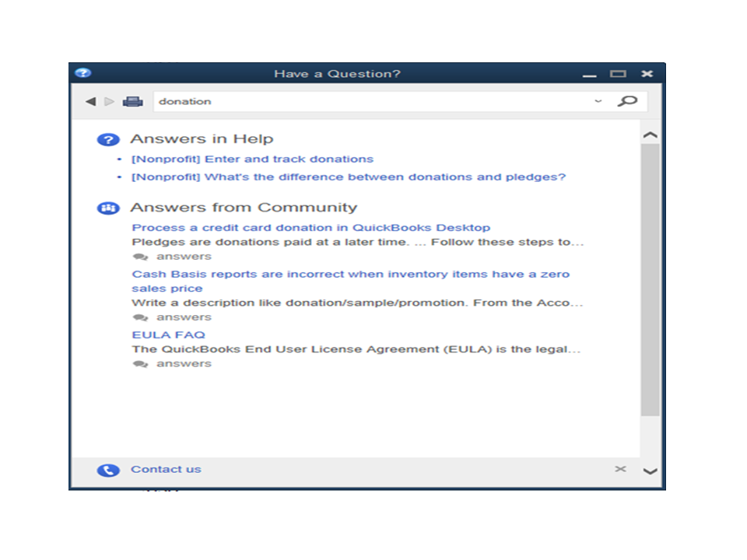This screenshot has height=560, width=747.
Task: Dismiss the Contact us bar with X
Action: 620,469
